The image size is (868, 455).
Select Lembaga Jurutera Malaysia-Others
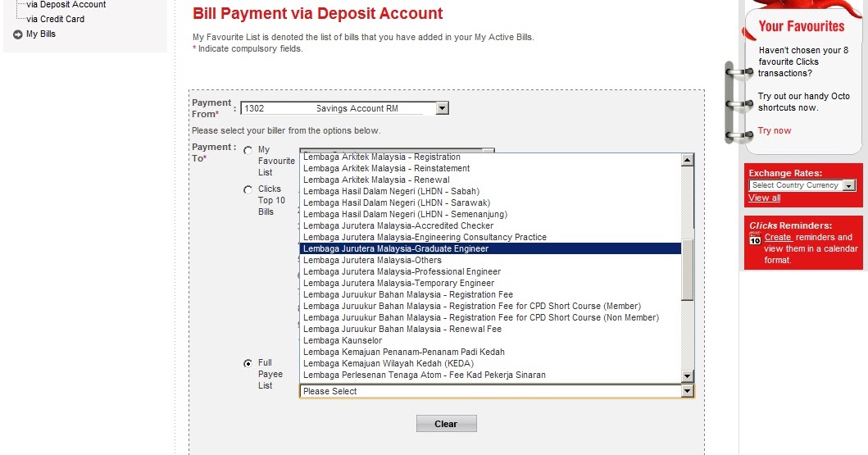(x=490, y=260)
